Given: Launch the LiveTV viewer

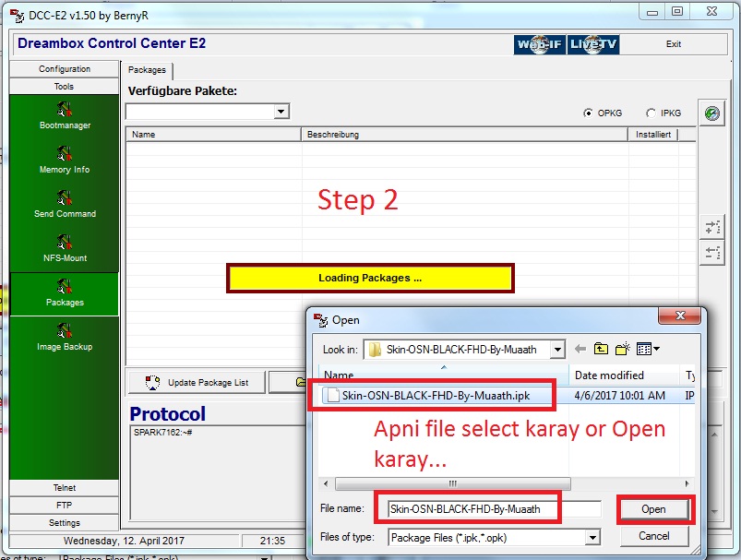Looking at the screenshot, I should click(593, 44).
